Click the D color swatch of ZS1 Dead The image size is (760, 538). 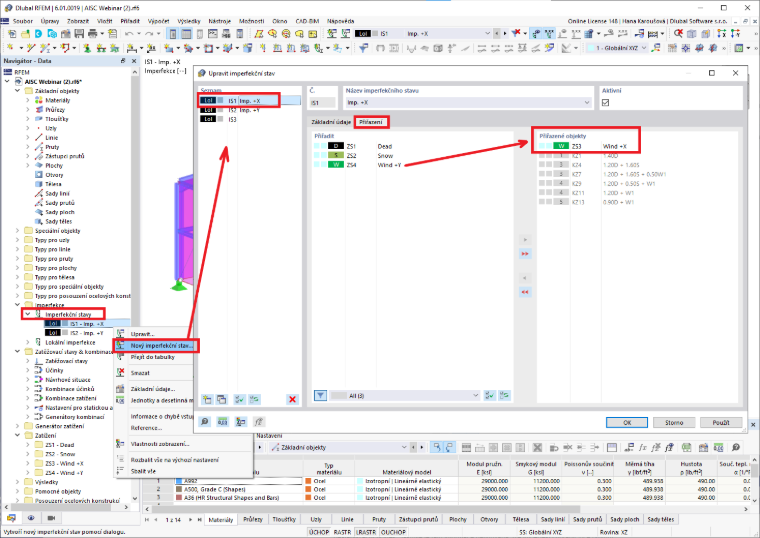336,146
